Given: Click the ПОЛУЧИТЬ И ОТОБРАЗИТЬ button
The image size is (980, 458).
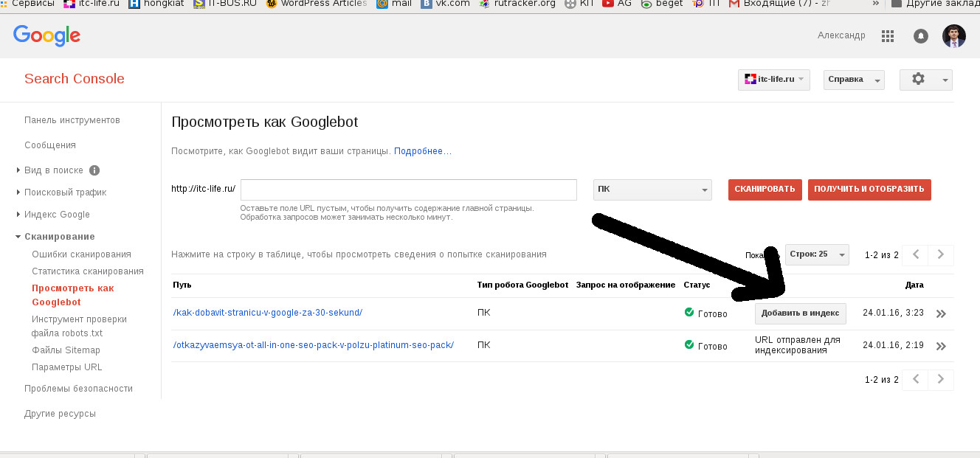Looking at the screenshot, I should click(869, 190).
